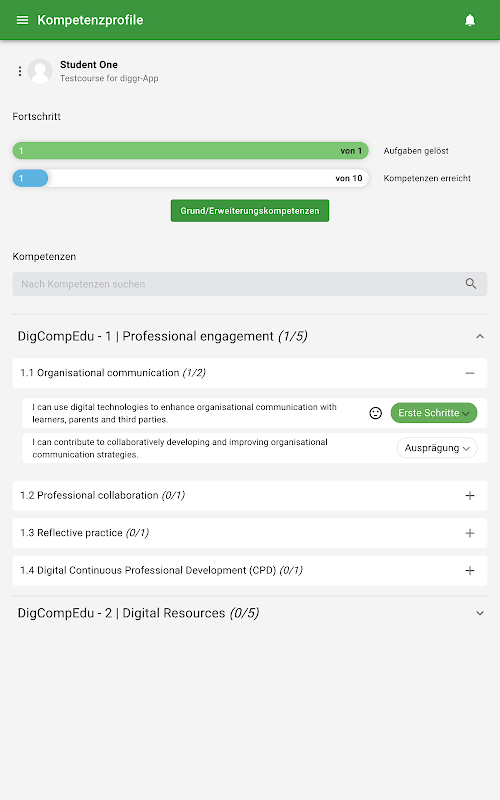Screen dimensions: 500x800
Task: Focus the Nach Kompetenzen suchen field
Action: point(250,284)
